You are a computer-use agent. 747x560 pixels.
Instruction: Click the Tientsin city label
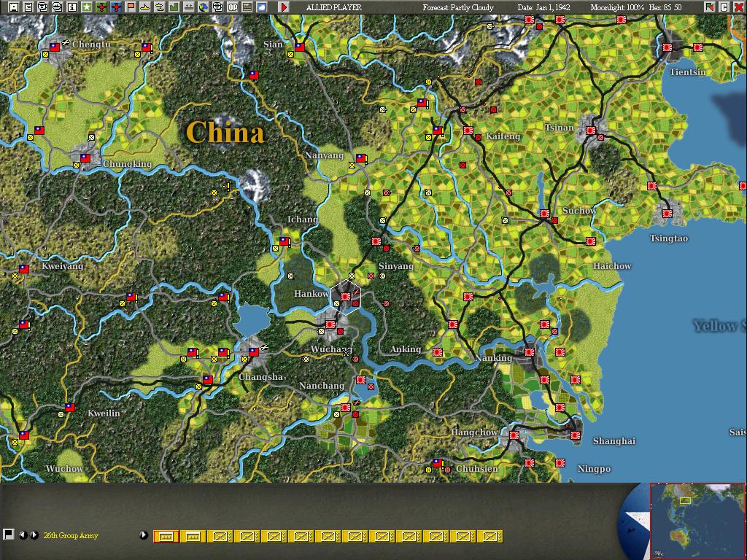[687, 72]
